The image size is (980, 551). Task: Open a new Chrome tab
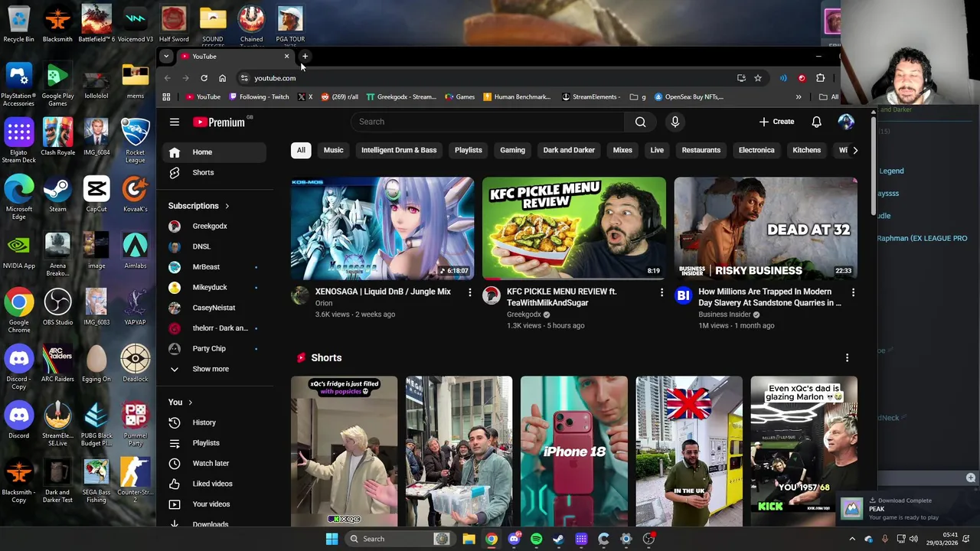tap(305, 56)
